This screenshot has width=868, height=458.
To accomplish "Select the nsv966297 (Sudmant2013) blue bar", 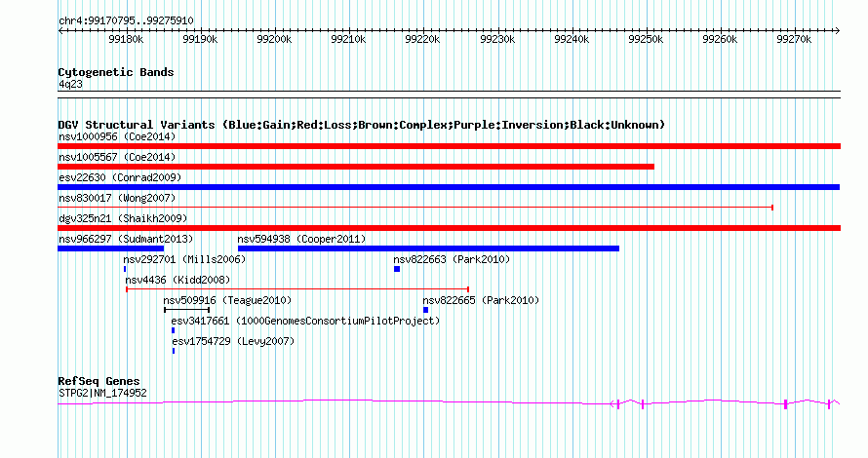I will click(x=111, y=248).
